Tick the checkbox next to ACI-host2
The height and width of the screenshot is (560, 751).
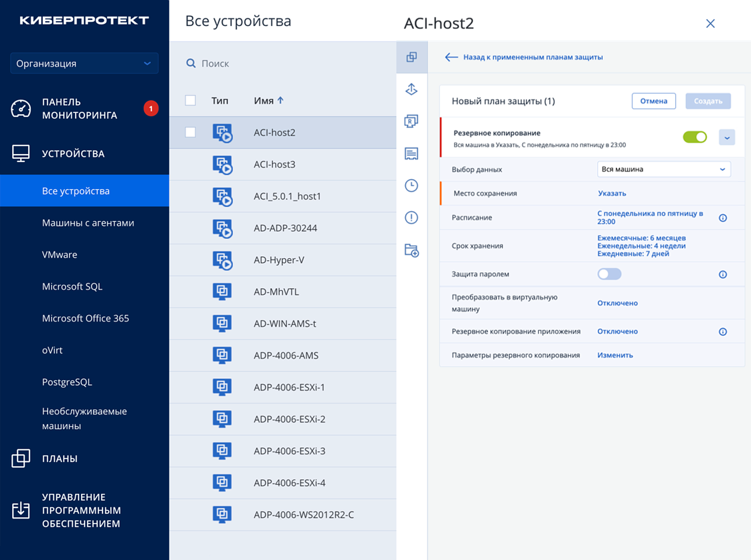[x=190, y=132]
